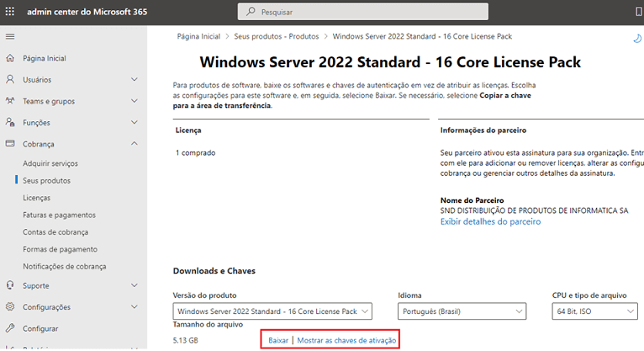This screenshot has height=351, width=644.
Task: Focus the Pesquisar search field
Action: coord(363,12)
